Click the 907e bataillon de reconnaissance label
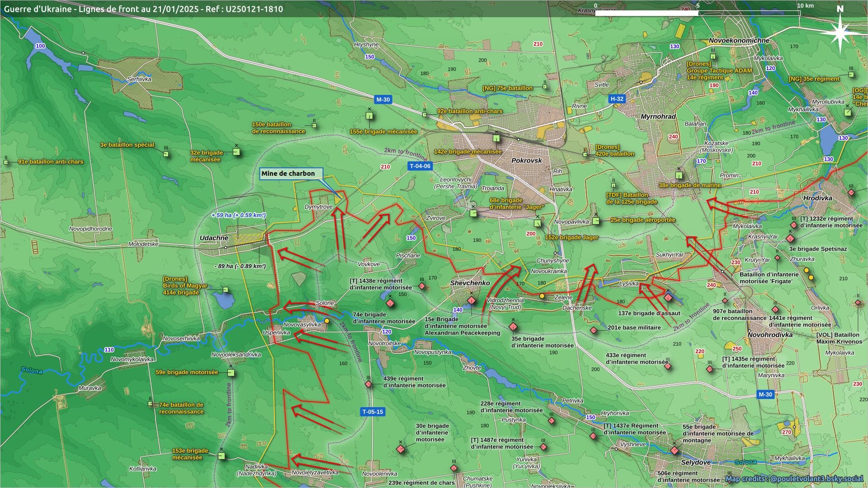The height and width of the screenshot is (488, 868). click(x=739, y=314)
